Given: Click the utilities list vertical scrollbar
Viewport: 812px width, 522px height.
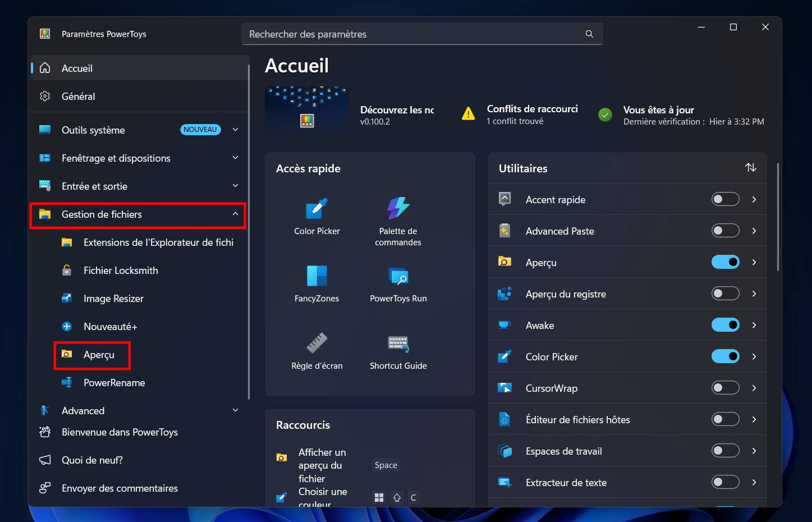Looking at the screenshot, I should tap(778, 217).
